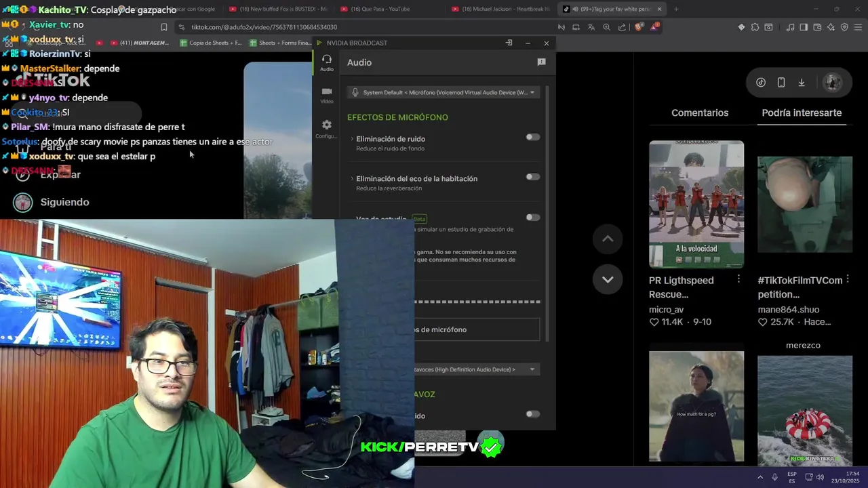This screenshot has width=868, height=488.
Task: Click the mane864.shuo author name
Action: click(788, 309)
